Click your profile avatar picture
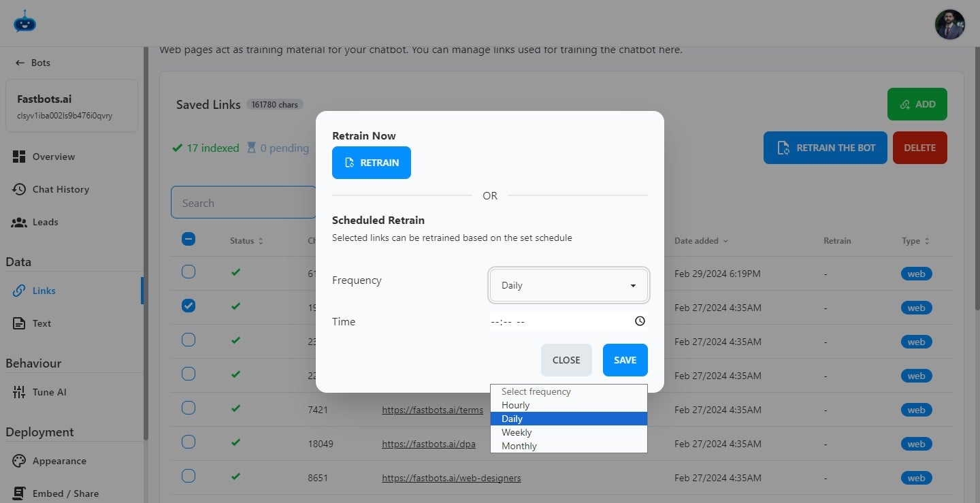980x503 pixels. [x=949, y=24]
